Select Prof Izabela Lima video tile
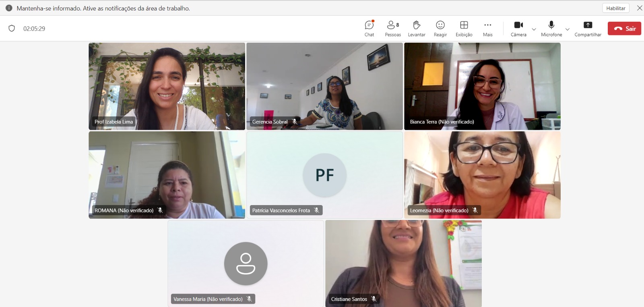This screenshot has width=644, height=307. [x=167, y=86]
